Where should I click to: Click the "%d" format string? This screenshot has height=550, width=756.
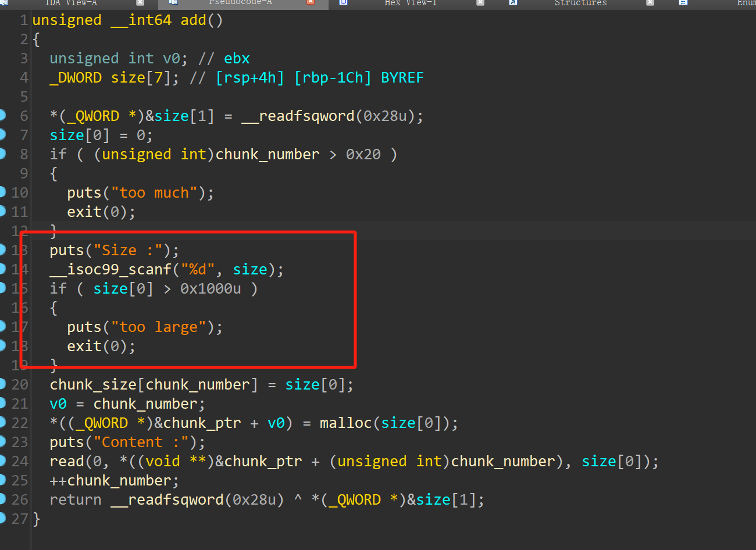(x=198, y=270)
